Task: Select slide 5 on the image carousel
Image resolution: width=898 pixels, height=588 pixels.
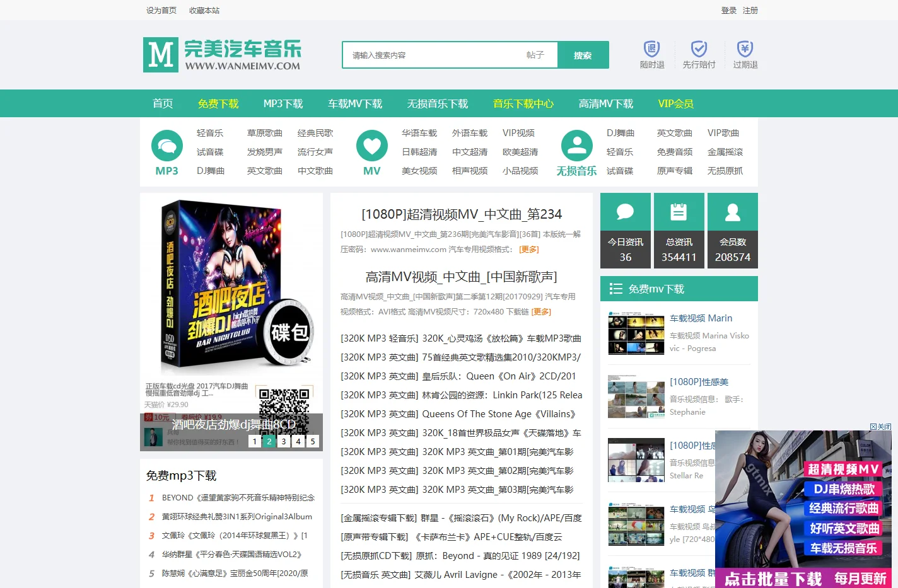Action: coord(313,442)
